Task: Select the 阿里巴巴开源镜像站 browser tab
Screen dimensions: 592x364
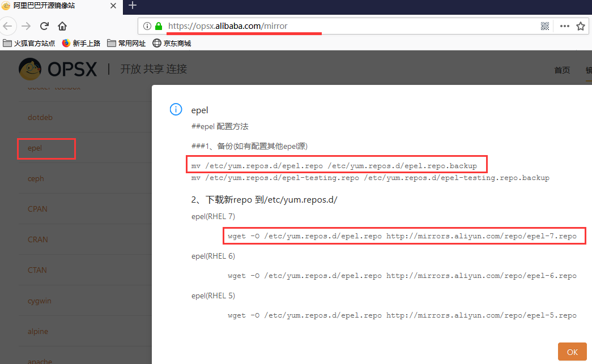Action: pos(61,6)
